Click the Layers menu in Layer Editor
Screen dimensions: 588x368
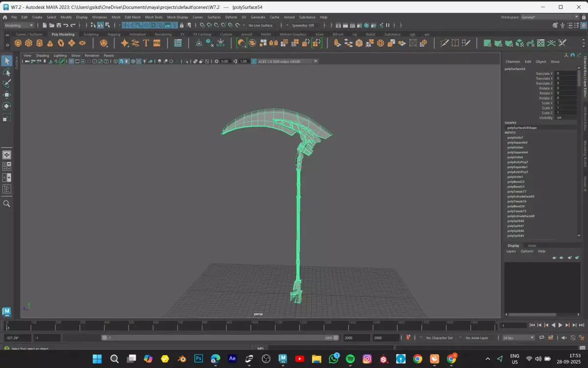[x=511, y=251]
